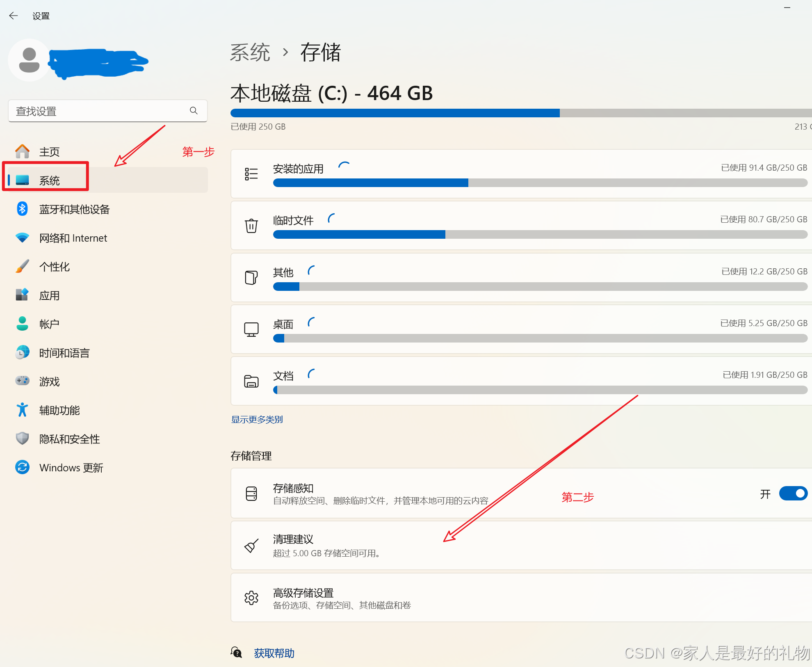Click the 显示更多类别 link
The width and height of the screenshot is (812, 667).
point(257,419)
